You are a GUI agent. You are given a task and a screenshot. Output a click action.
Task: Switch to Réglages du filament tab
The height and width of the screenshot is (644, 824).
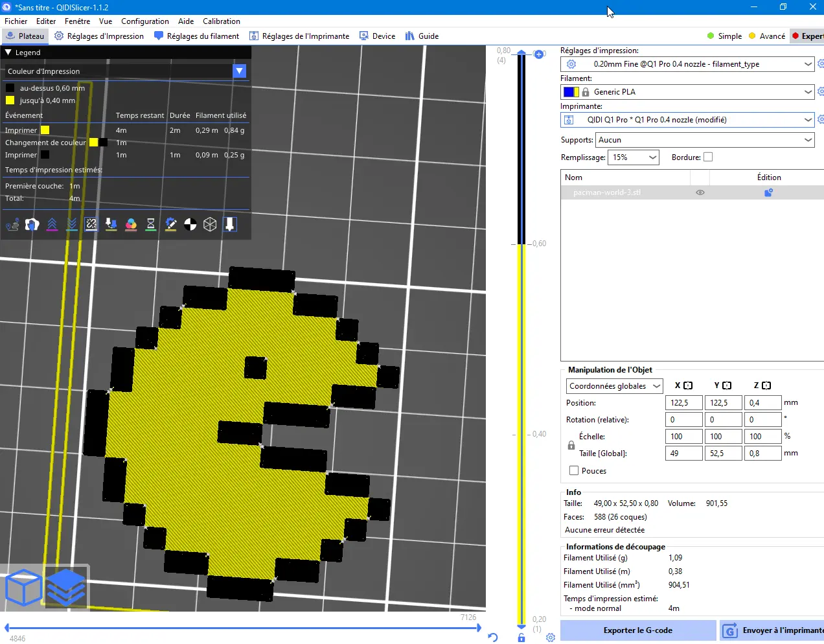[196, 36]
